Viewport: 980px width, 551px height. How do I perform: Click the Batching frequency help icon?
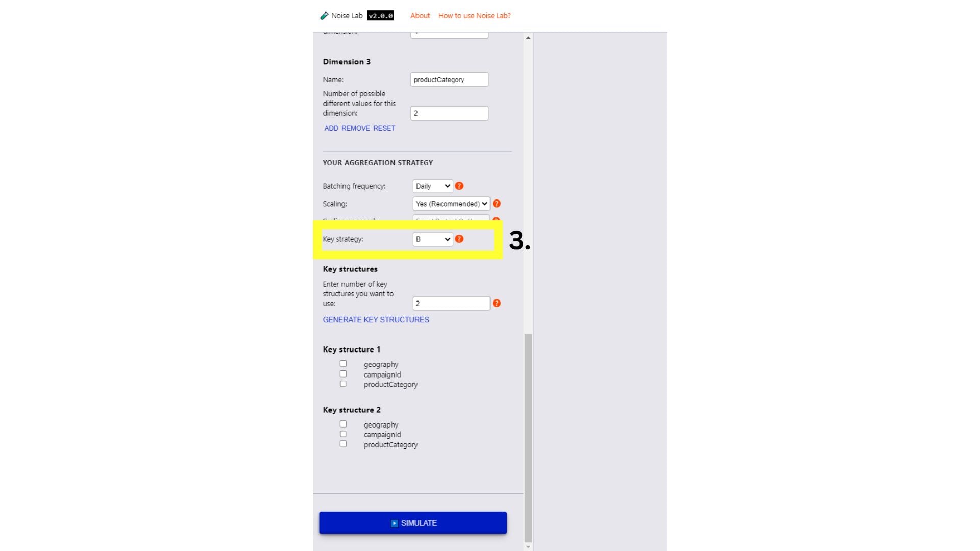click(x=459, y=186)
